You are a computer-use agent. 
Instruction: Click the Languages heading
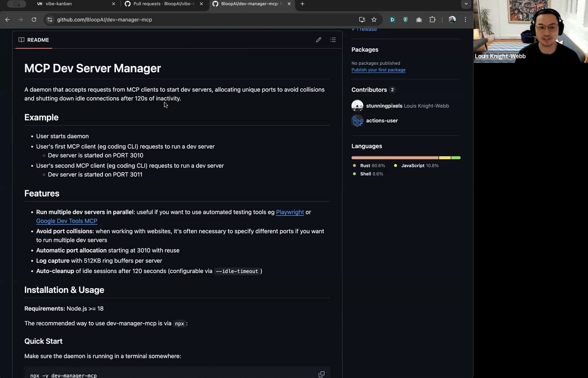pos(367,146)
